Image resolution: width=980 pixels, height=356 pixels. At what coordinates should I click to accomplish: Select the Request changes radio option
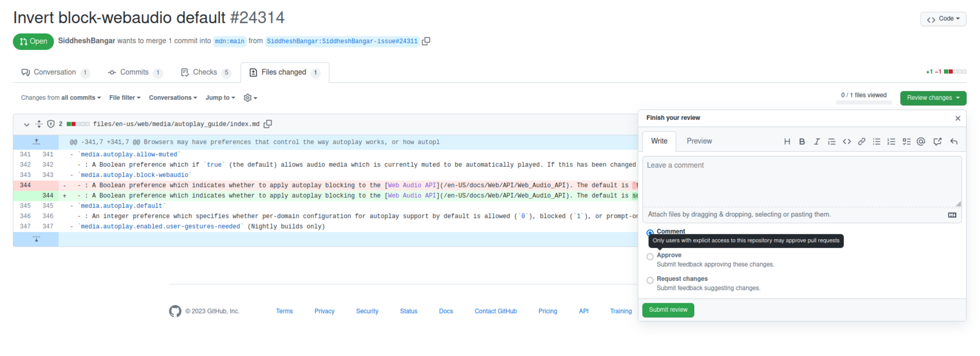click(x=650, y=280)
